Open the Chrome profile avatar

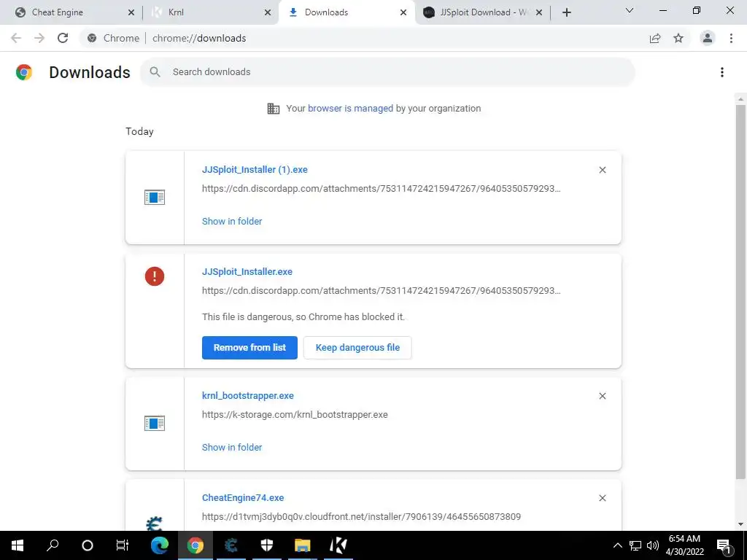point(708,38)
